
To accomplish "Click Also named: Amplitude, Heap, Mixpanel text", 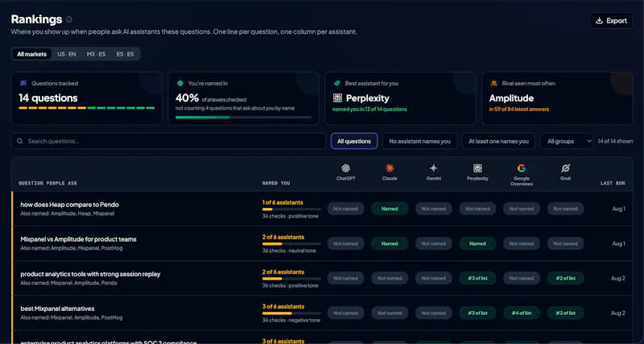I will 68,213.
